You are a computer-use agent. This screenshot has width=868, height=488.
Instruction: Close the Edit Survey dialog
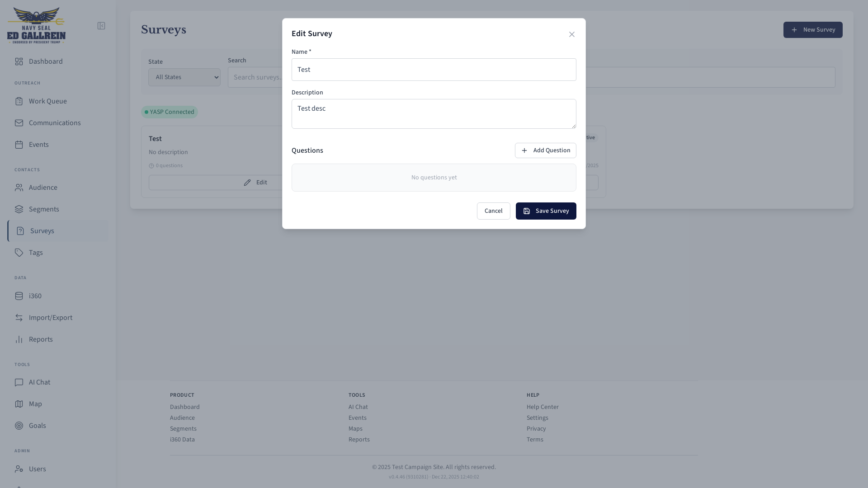point(572,34)
